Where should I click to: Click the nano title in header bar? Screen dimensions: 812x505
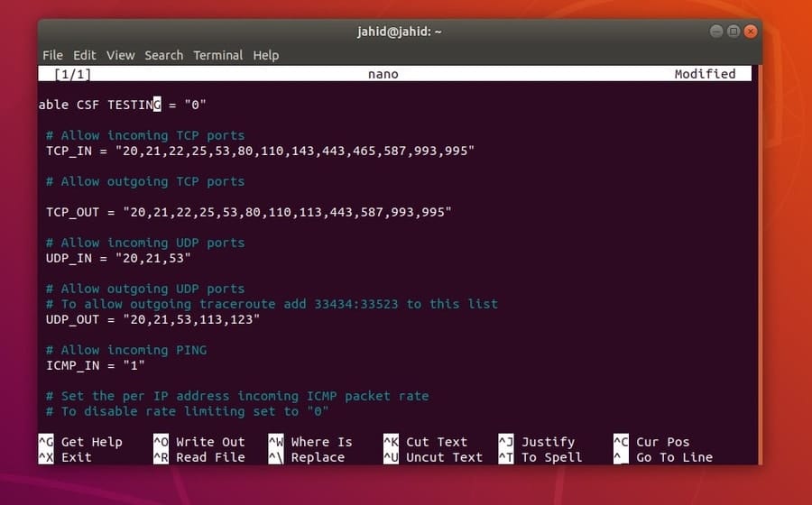[x=383, y=74]
